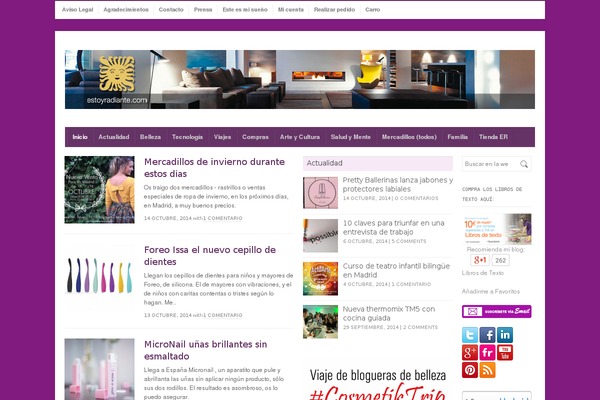Open article MicroNail uñas brillantes sin esmaltado
The height and width of the screenshot is (400, 600).
[x=205, y=350]
